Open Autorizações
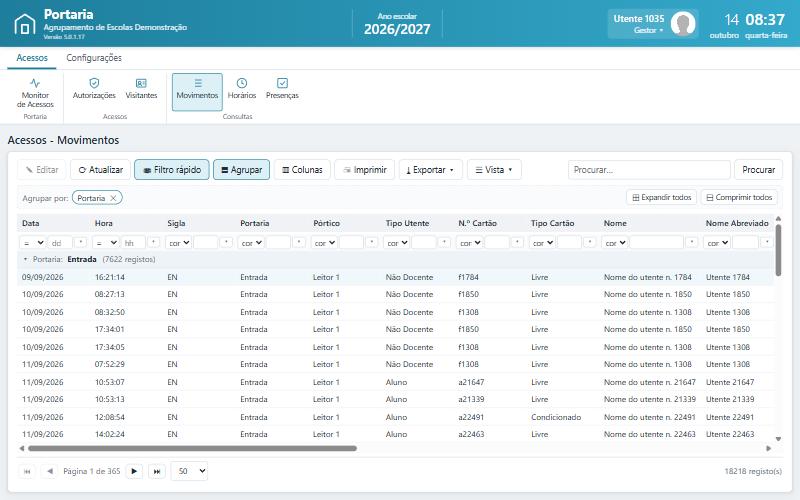The width and height of the screenshot is (800, 500). 94,89
